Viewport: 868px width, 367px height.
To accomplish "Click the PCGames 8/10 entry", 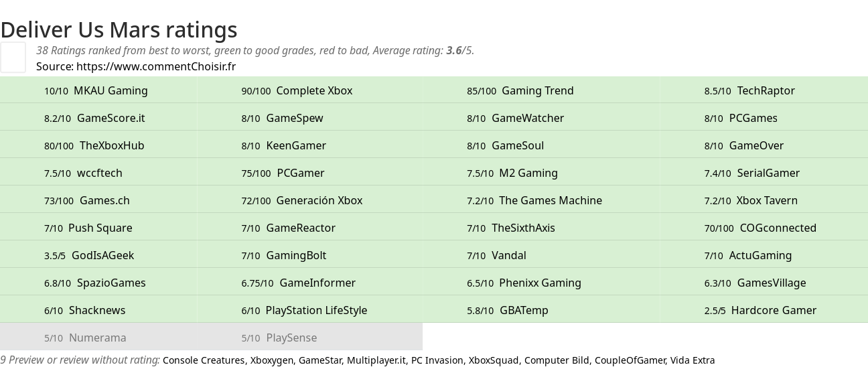I will (x=741, y=118).
